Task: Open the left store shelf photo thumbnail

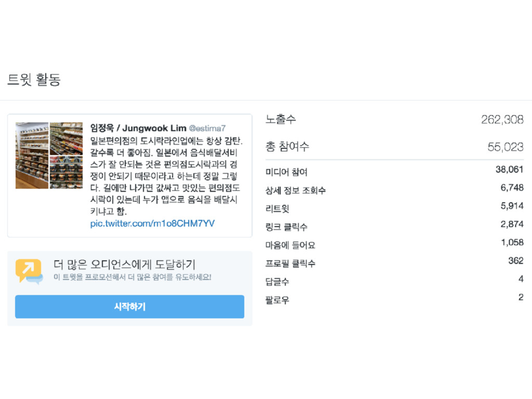Action: click(x=32, y=155)
